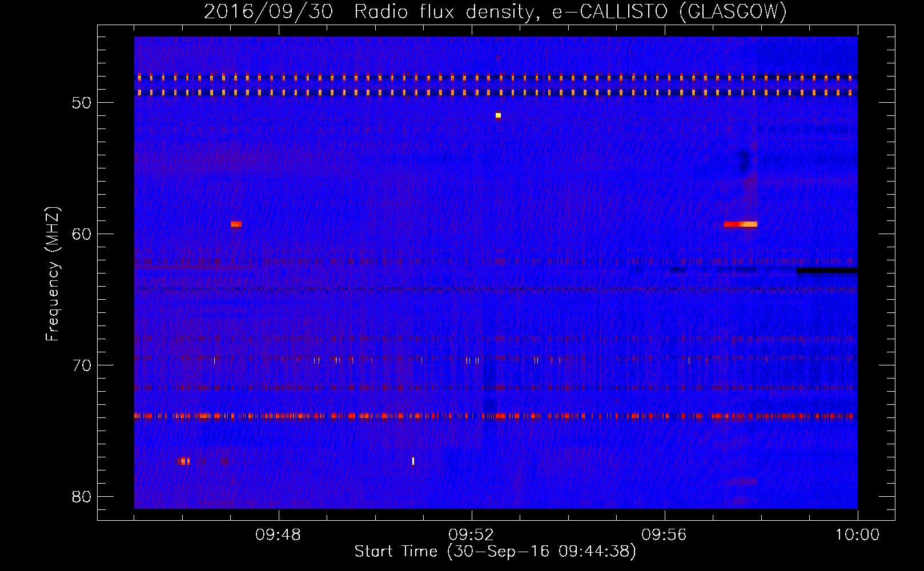Click the 09:52 time tick label
The image size is (924, 571).
pos(472,535)
